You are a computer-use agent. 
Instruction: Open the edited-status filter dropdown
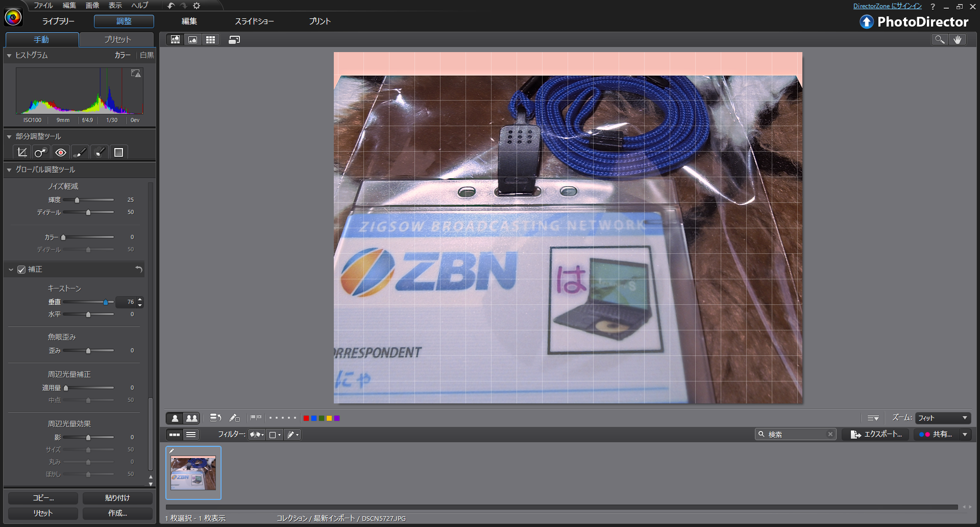(293, 435)
